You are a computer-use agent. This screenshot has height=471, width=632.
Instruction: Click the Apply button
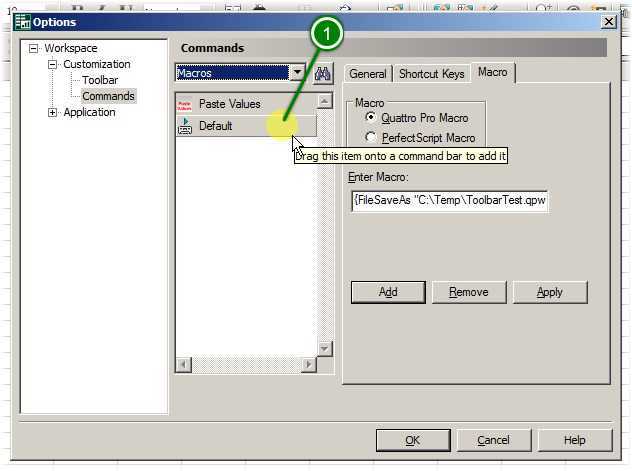click(x=549, y=292)
